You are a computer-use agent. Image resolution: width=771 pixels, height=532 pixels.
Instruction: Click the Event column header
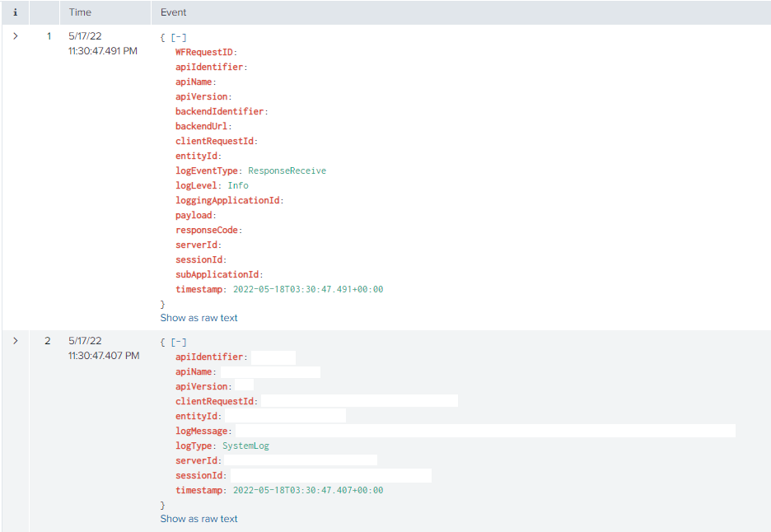[x=174, y=12]
